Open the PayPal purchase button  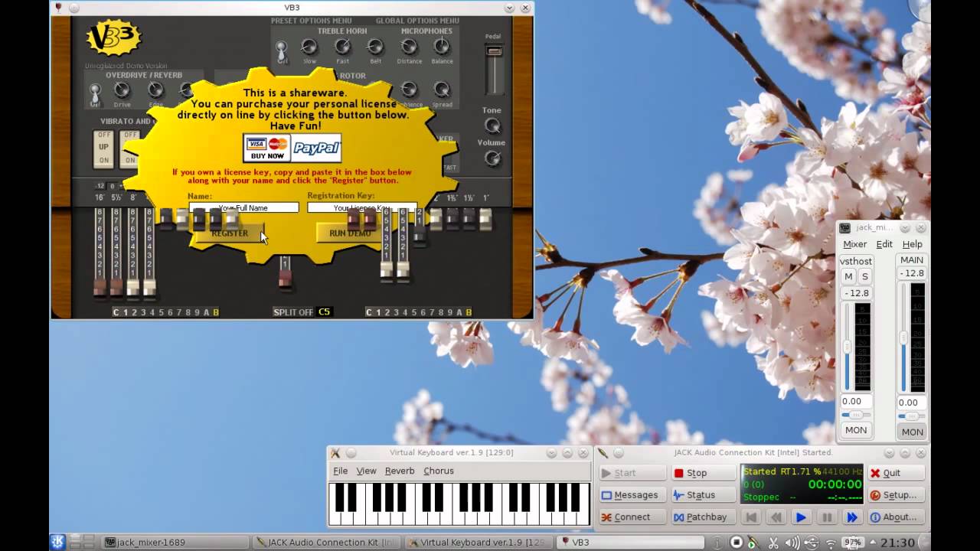(x=316, y=148)
